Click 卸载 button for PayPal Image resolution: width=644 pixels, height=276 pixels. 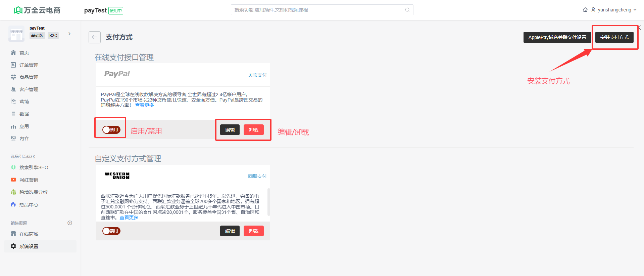point(253,130)
